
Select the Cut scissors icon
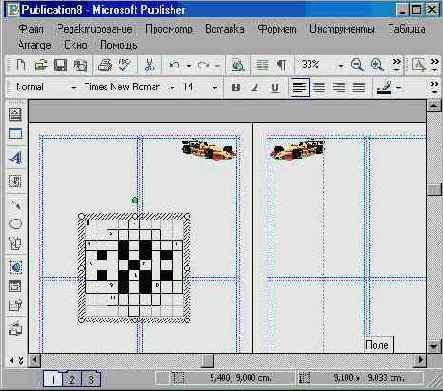(149, 65)
